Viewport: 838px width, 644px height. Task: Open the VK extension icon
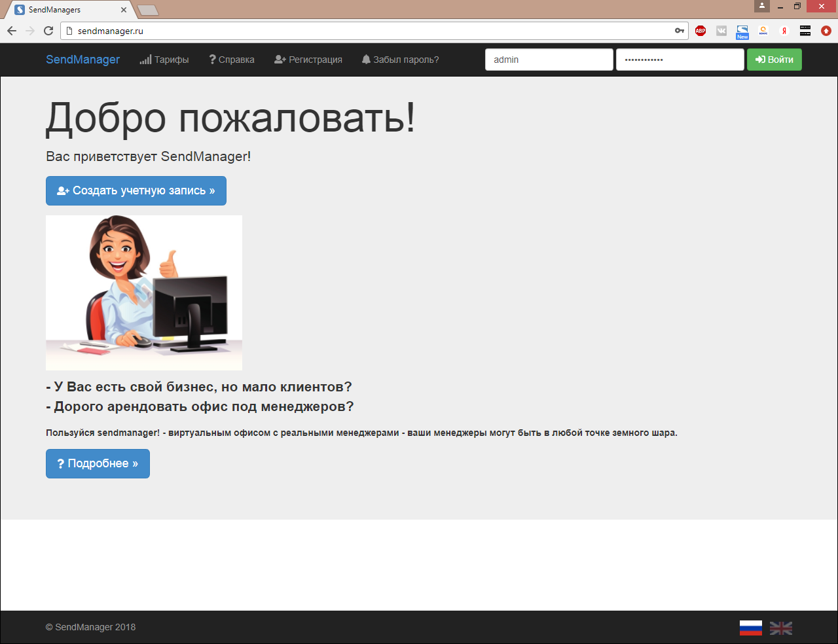(x=721, y=31)
